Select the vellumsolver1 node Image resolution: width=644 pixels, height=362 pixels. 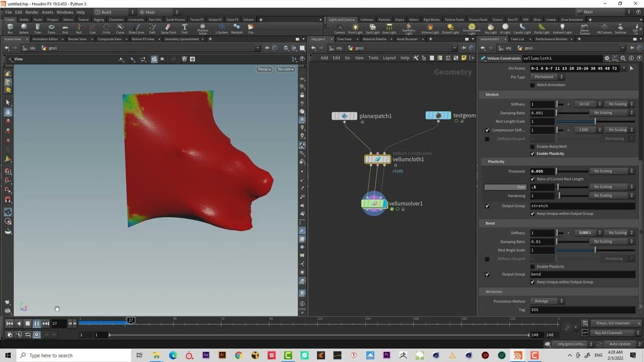[x=374, y=204]
